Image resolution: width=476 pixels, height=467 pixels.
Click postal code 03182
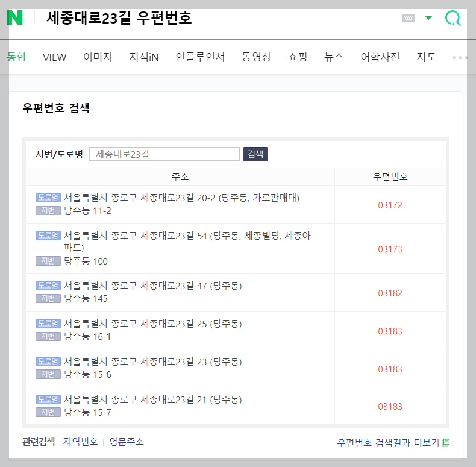click(x=390, y=293)
